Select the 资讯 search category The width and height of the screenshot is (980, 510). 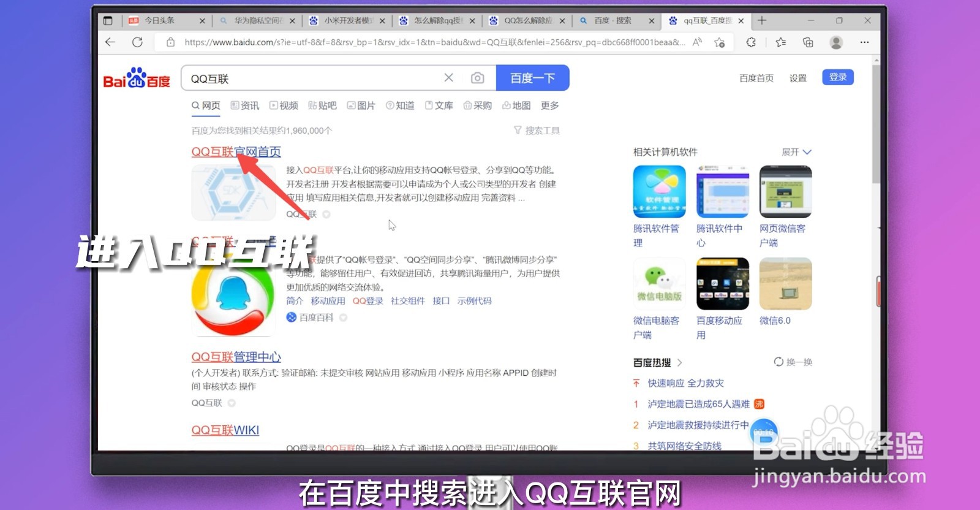pos(245,105)
